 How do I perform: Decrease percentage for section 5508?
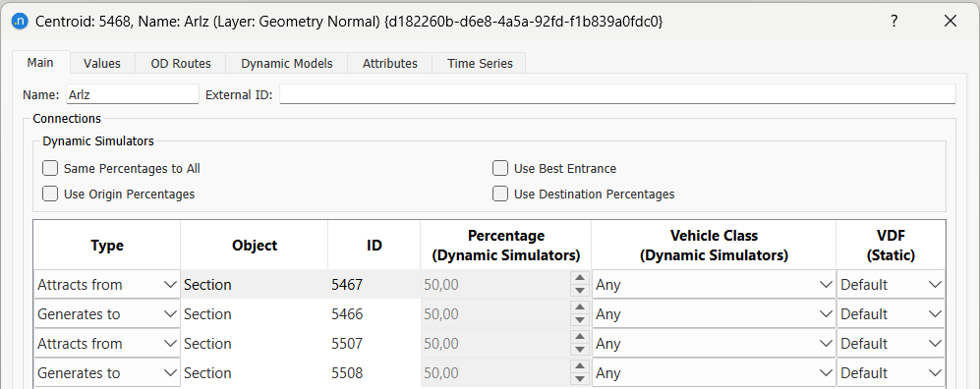click(x=580, y=379)
